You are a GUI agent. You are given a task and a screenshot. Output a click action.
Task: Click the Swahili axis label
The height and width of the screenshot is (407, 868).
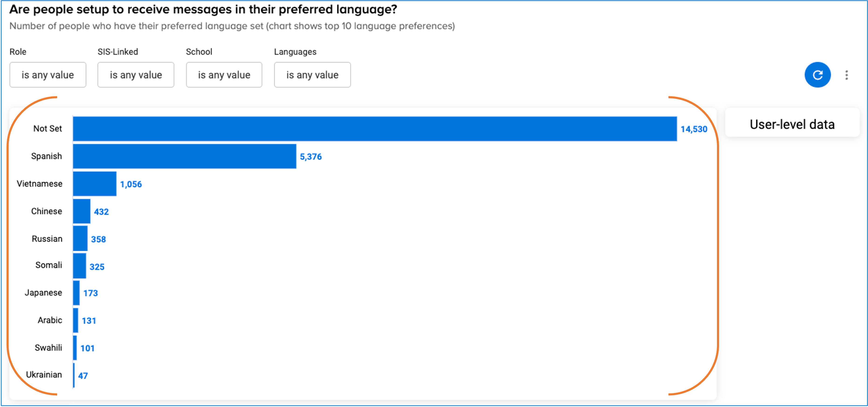tap(49, 348)
